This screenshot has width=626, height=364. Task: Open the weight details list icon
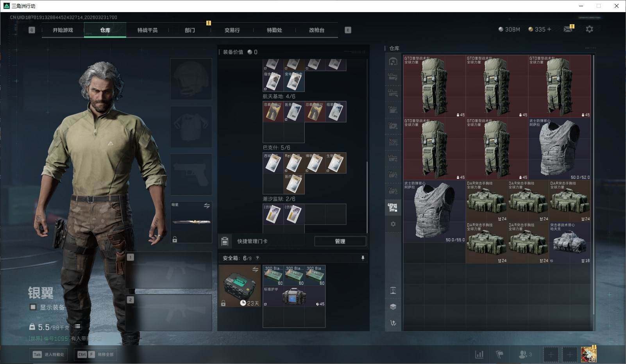[x=77, y=326]
